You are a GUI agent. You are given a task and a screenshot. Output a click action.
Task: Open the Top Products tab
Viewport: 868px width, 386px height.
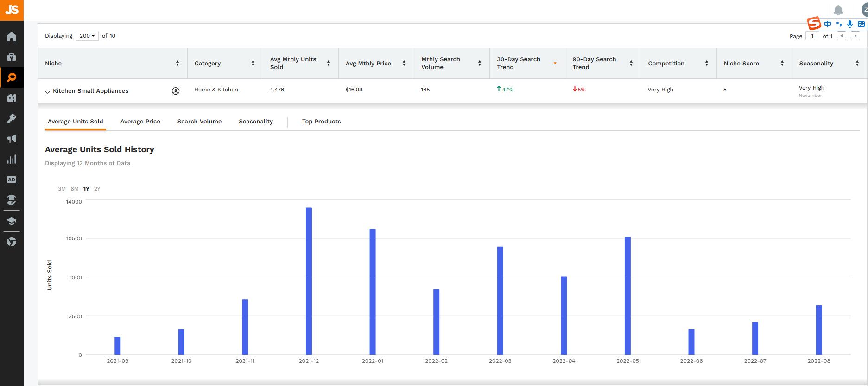click(x=321, y=122)
